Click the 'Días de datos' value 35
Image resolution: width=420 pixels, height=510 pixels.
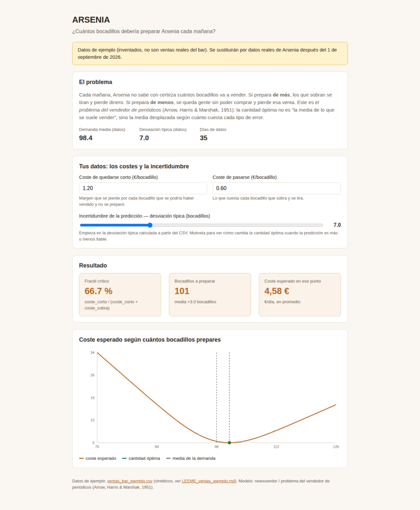click(x=204, y=138)
